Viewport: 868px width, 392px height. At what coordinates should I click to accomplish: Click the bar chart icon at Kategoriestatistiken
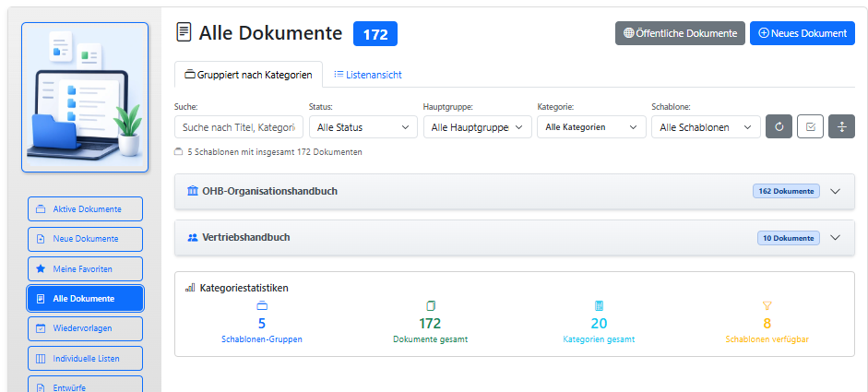pyautogui.click(x=190, y=288)
